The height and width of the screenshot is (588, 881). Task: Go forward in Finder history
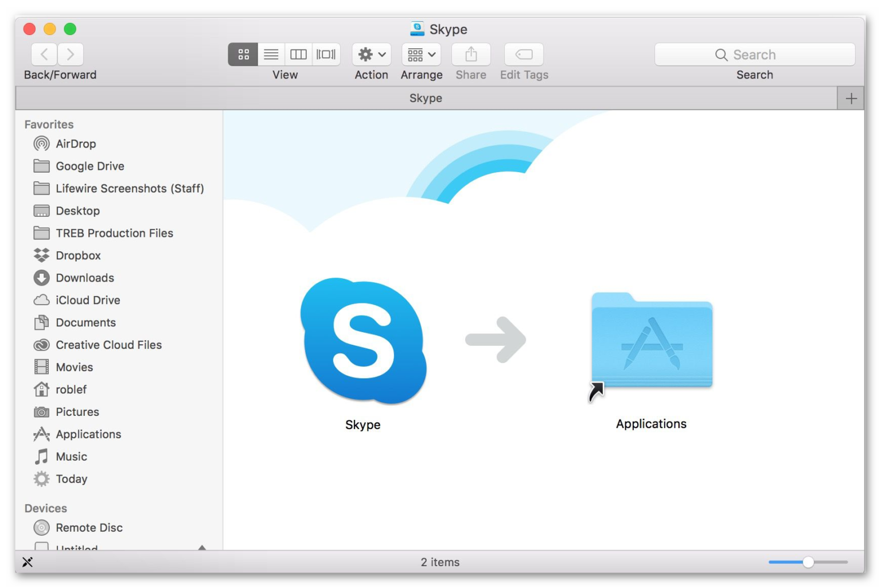pyautogui.click(x=71, y=54)
